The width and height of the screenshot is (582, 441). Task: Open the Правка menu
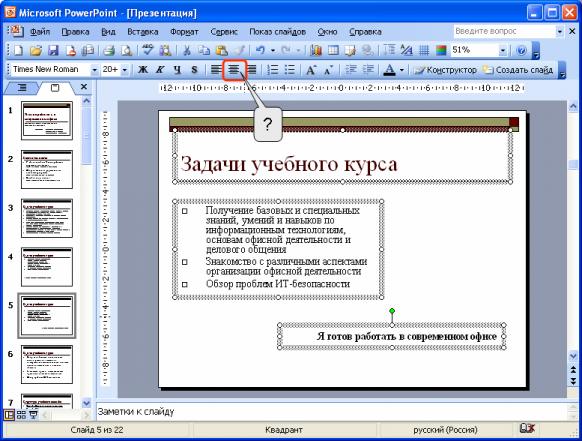[75, 32]
